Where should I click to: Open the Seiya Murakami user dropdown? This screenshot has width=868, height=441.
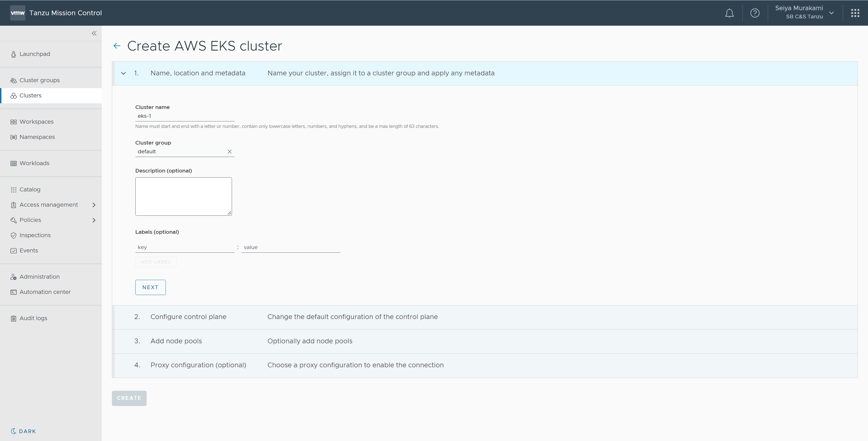click(831, 13)
